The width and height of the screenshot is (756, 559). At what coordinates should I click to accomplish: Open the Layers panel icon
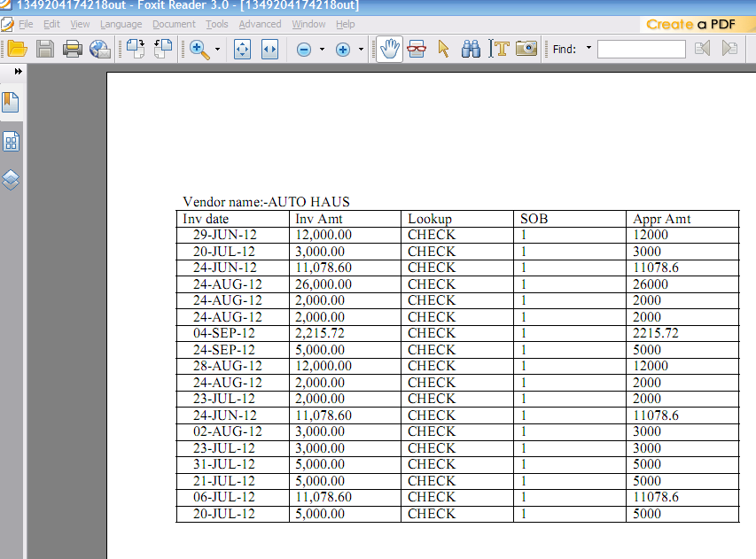pos(12,179)
